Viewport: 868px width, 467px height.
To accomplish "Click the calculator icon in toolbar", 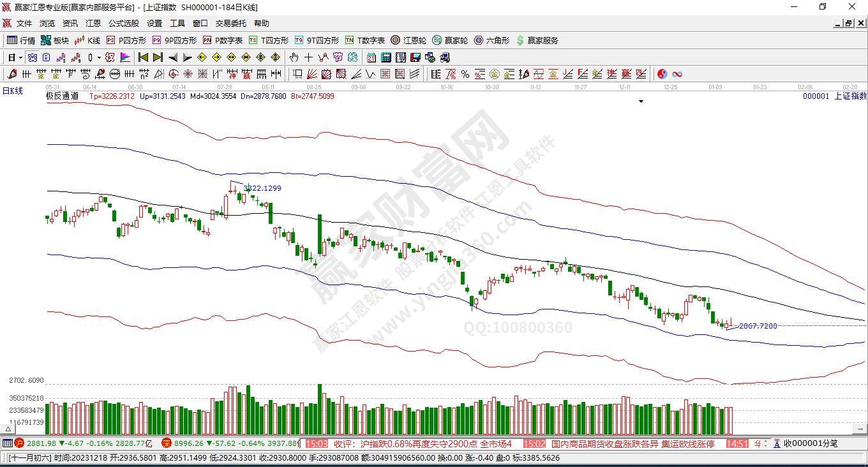I will pyautogui.click(x=386, y=57).
